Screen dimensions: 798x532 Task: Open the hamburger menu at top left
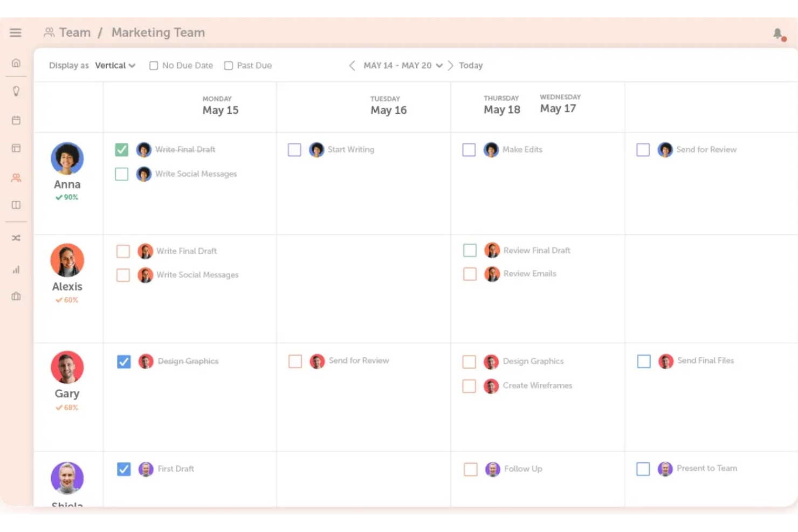coord(15,32)
